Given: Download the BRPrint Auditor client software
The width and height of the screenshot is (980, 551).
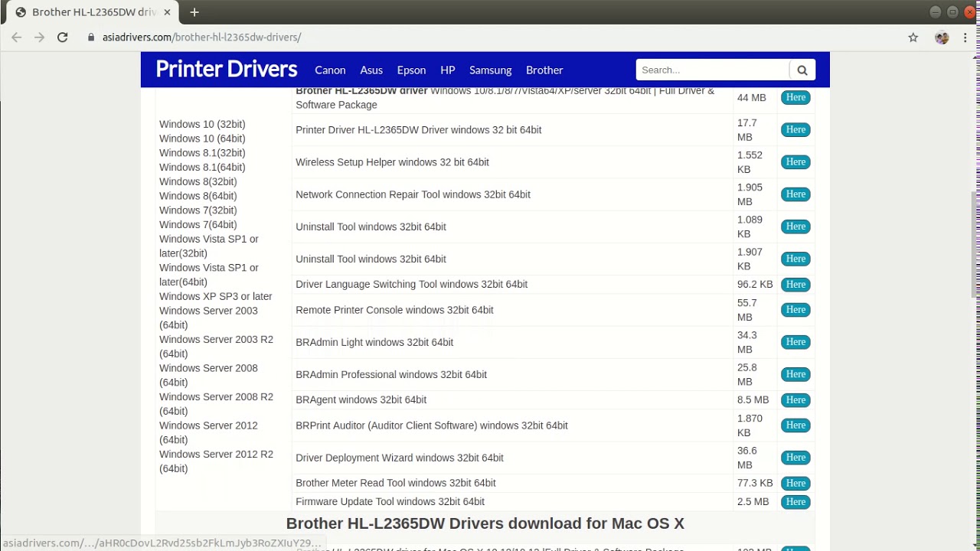Looking at the screenshot, I should click(795, 425).
